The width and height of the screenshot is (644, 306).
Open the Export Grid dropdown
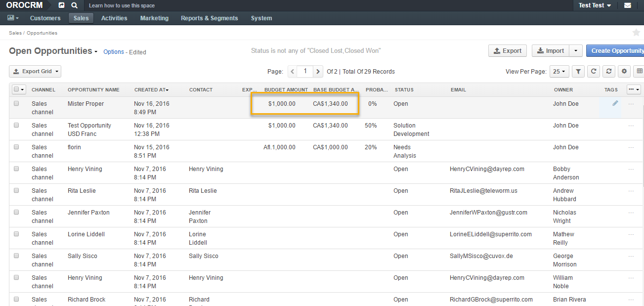click(x=35, y=72)
